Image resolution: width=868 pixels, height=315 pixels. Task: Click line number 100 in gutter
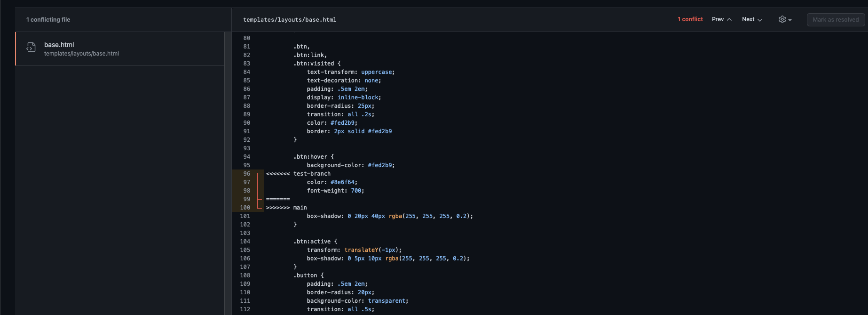coord(245,208)
